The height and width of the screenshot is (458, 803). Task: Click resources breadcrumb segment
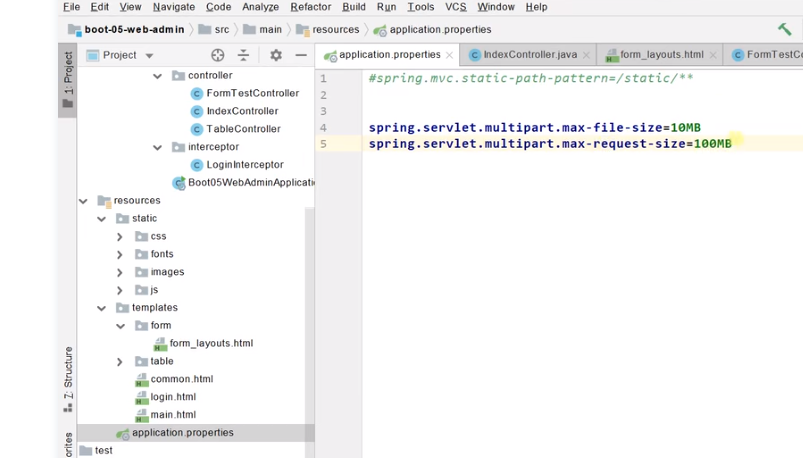pos(328,30)
